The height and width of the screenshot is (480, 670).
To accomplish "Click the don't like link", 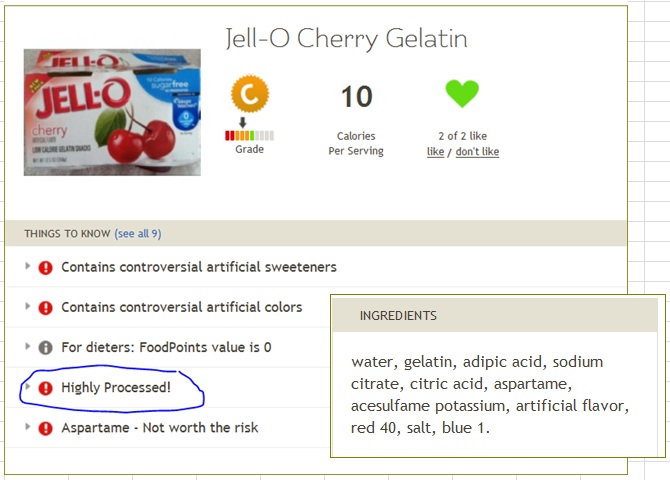I will tap(477, 151).
